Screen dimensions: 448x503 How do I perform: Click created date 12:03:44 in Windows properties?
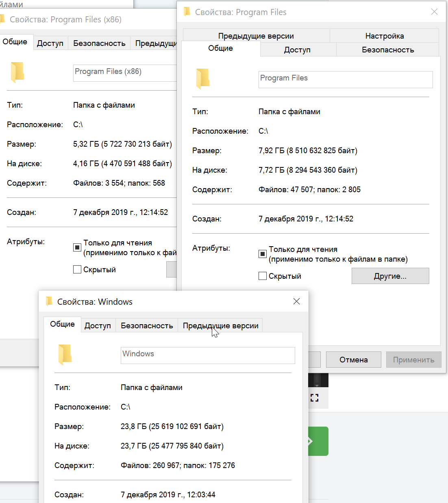pos(168,495)
